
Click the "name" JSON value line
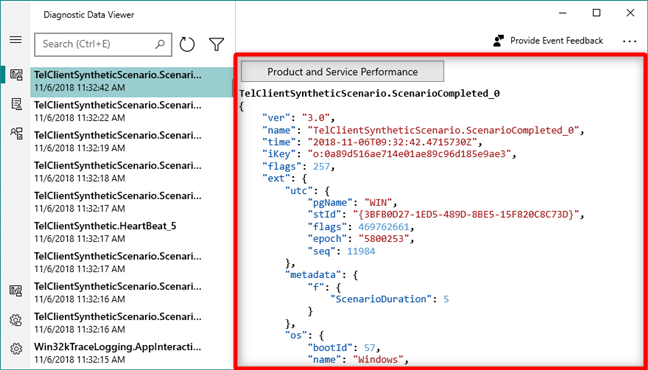[423, 130]
